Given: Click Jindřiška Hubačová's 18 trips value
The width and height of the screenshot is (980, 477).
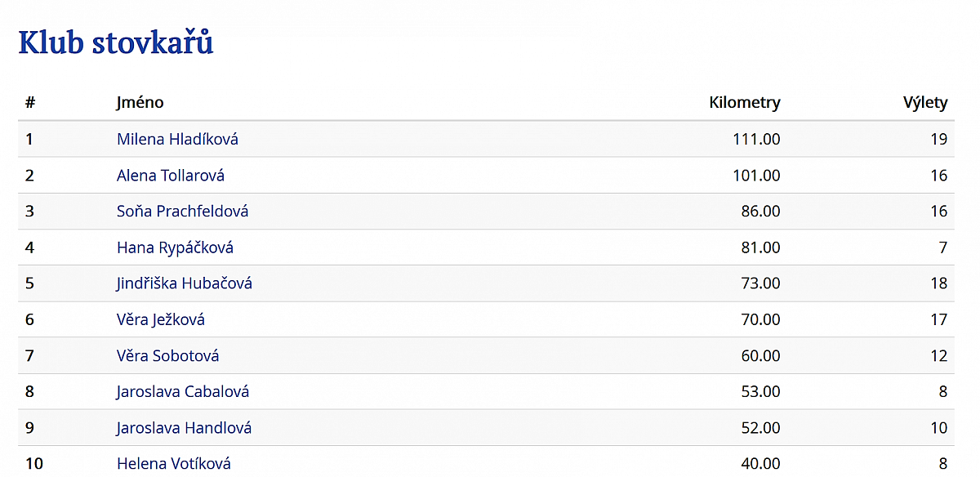Looking at the screenshot, I should (938, 283).
